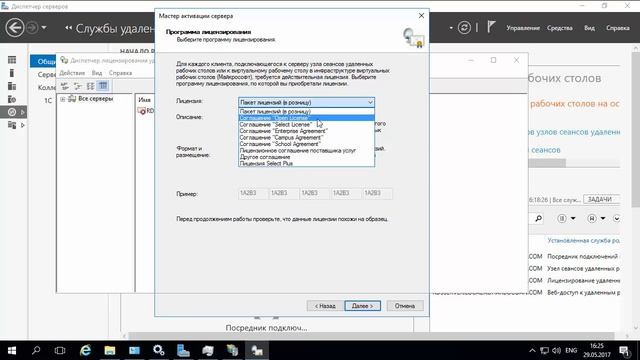
Task: Open Справка menu in Licensing Manager window
Action: (120, 73)
